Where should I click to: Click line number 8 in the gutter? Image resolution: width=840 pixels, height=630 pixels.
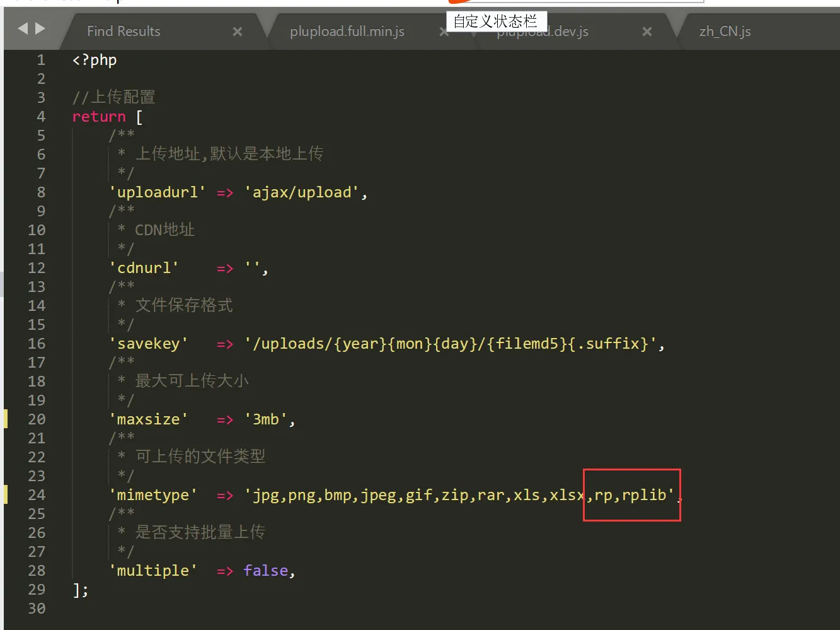[x=41, y=192]
